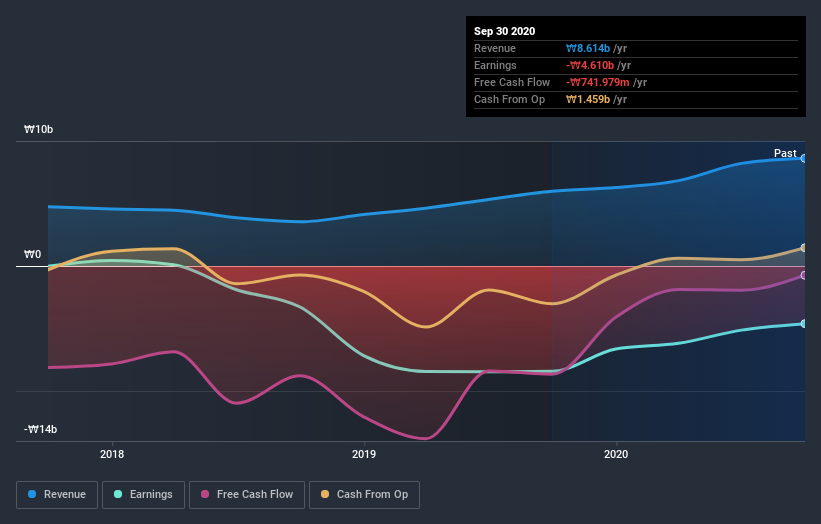Click the -₩14b y-axis label

[40, 429]
